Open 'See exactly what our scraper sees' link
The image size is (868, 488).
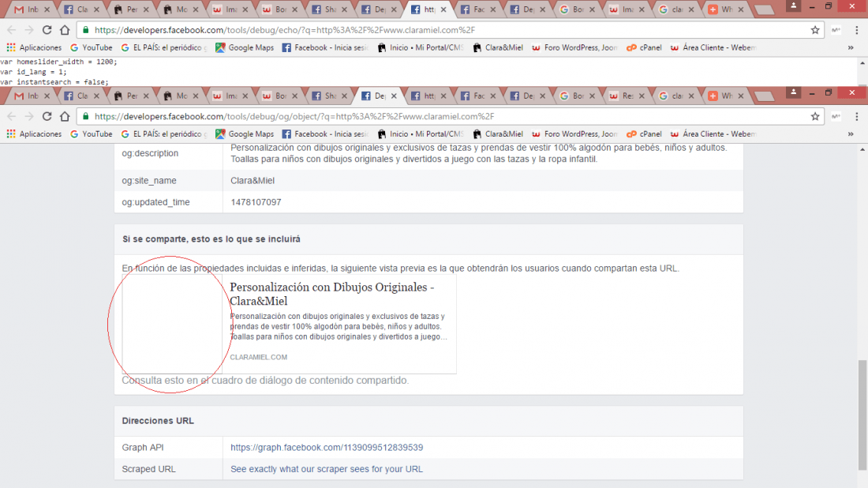click(327, 469)
